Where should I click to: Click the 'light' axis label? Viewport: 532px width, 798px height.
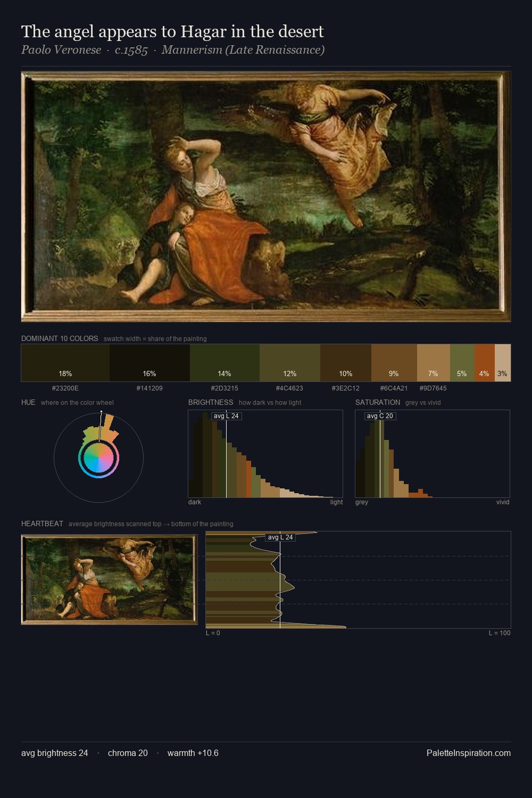tap(336, 502)
